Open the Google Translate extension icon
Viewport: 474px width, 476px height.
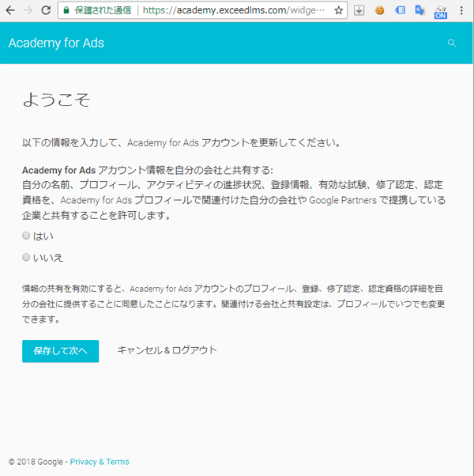(x=420, y=10)
